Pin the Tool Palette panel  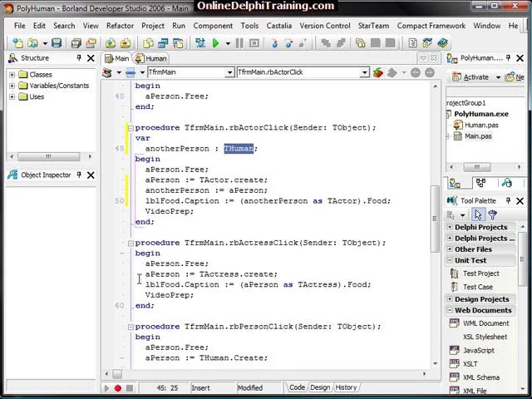click(508, 200)
